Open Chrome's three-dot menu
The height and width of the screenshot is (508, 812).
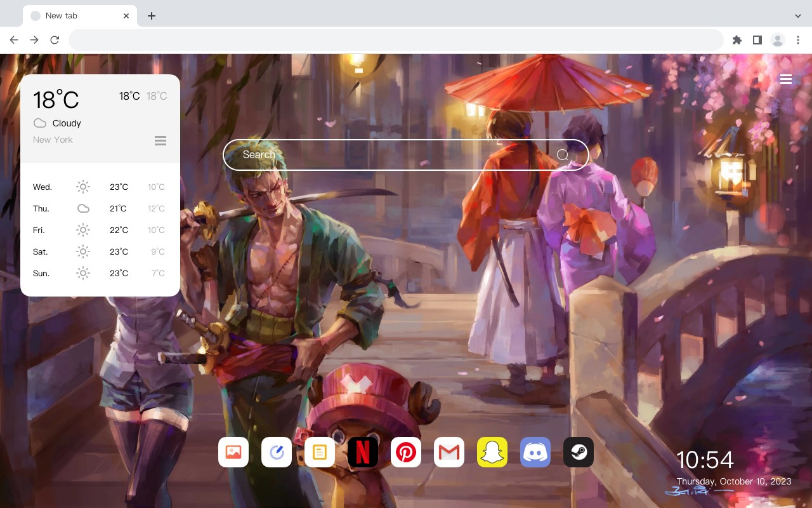tap(798, 40)
